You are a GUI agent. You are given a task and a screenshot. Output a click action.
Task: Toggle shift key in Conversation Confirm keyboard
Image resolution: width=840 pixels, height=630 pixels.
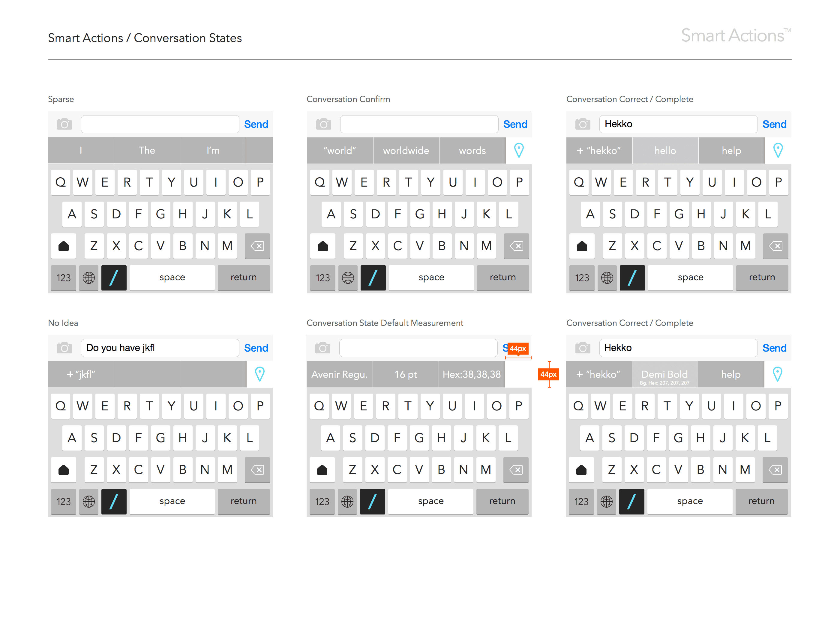coord(322,246)
